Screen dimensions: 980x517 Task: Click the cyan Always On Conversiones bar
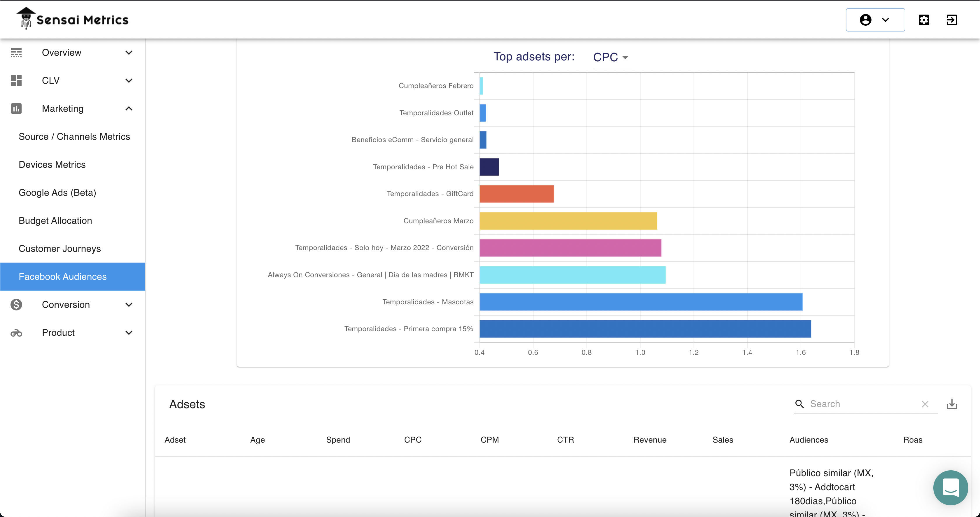pos(573,275)
